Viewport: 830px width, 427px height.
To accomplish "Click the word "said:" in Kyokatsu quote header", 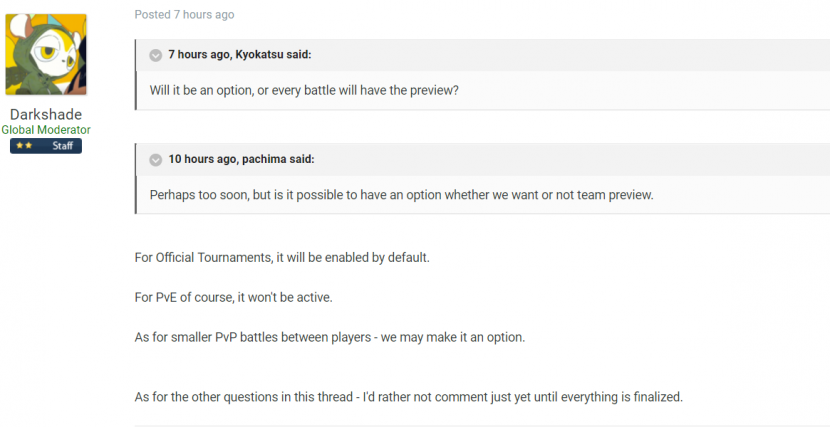I will coord(298,55).
